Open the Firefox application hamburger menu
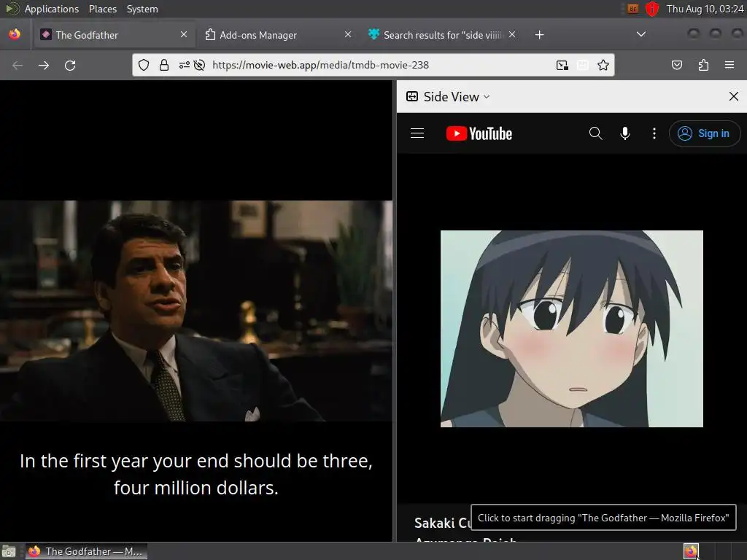The image size is (747, 560). (729, 65)
